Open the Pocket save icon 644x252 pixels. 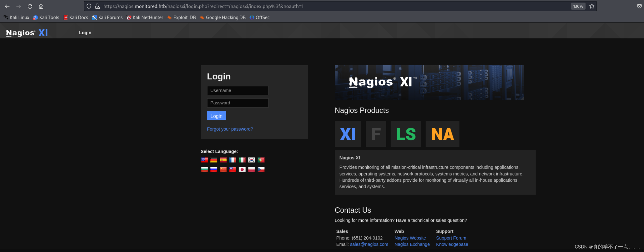tap(639, 6)
